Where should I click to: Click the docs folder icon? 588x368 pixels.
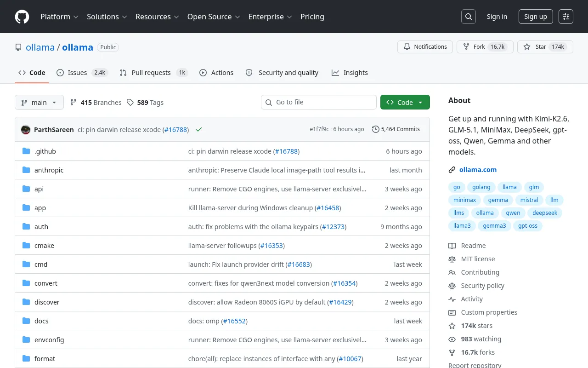26,321
